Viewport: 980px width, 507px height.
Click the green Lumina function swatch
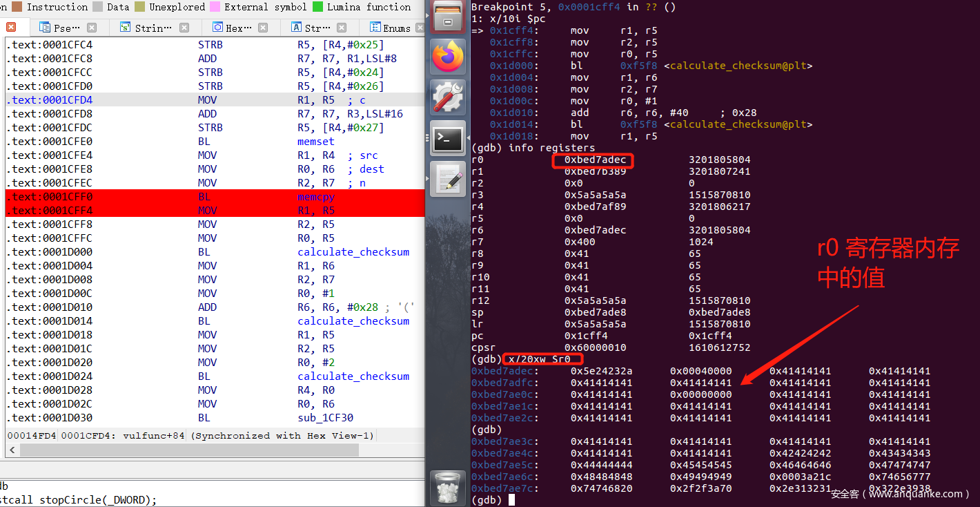point(317,7)
